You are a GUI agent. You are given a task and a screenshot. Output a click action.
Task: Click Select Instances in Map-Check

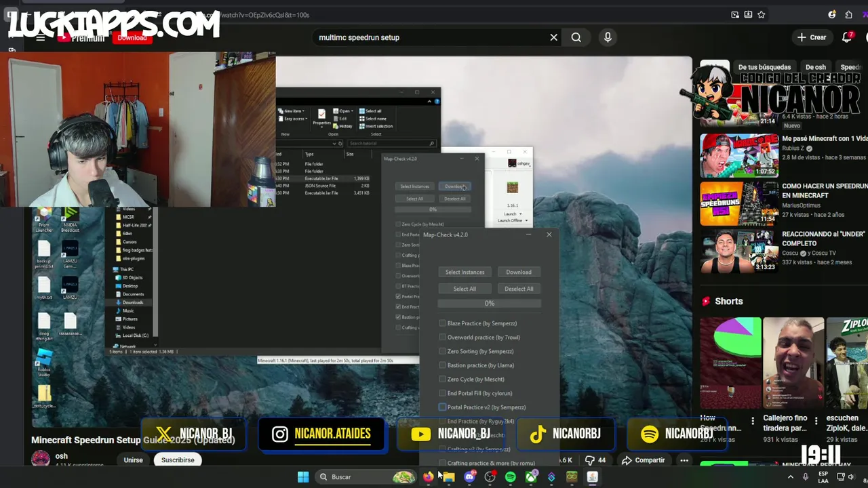pos(465,272)
